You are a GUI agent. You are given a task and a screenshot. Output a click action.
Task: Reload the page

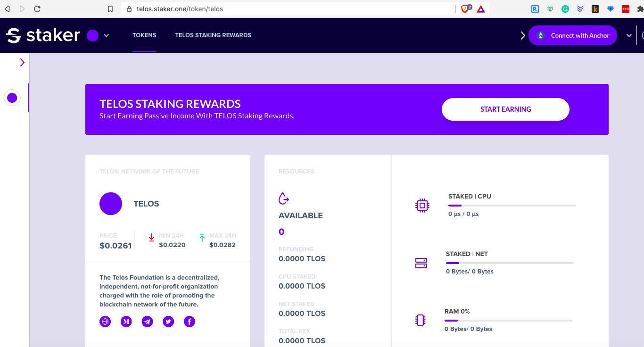pyautogui.click(x=37, y=8)
